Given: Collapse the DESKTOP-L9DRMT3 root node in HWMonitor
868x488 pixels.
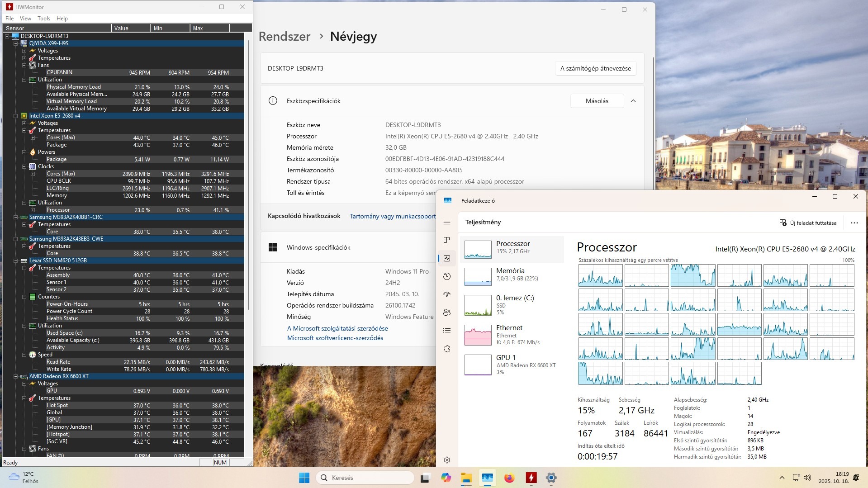Looking at the screenshot, I should coord(7,36).
